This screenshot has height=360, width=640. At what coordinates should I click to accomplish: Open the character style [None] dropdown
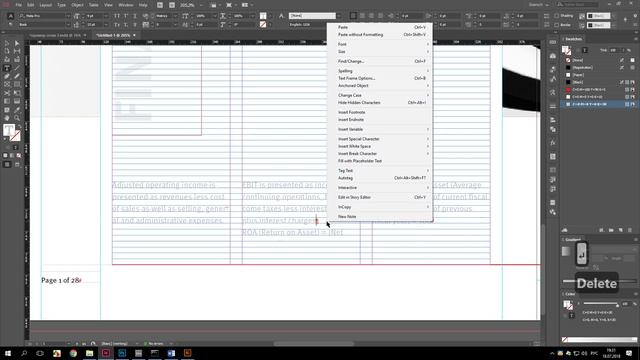pyautogui.click(x=339, y=16)
